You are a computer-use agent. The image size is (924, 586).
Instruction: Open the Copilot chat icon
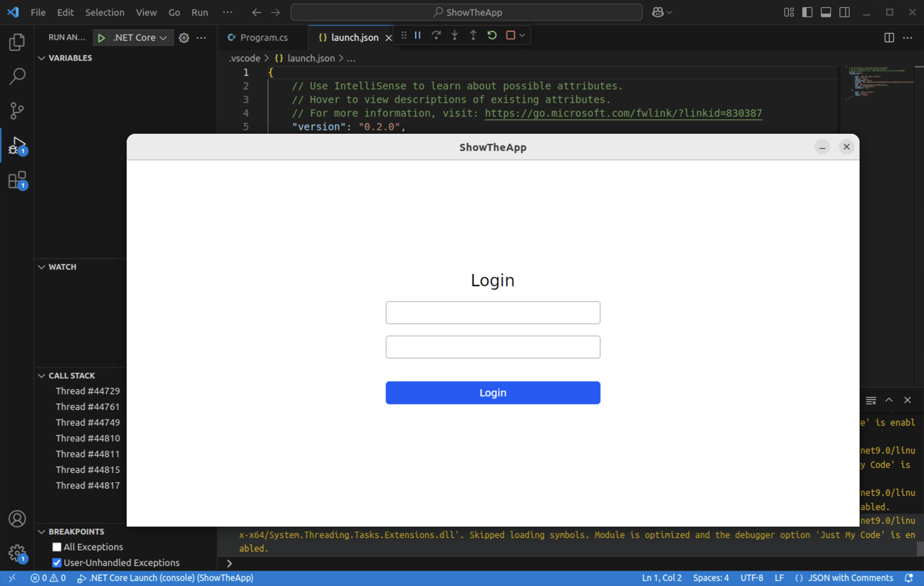(x=658, y=12)
